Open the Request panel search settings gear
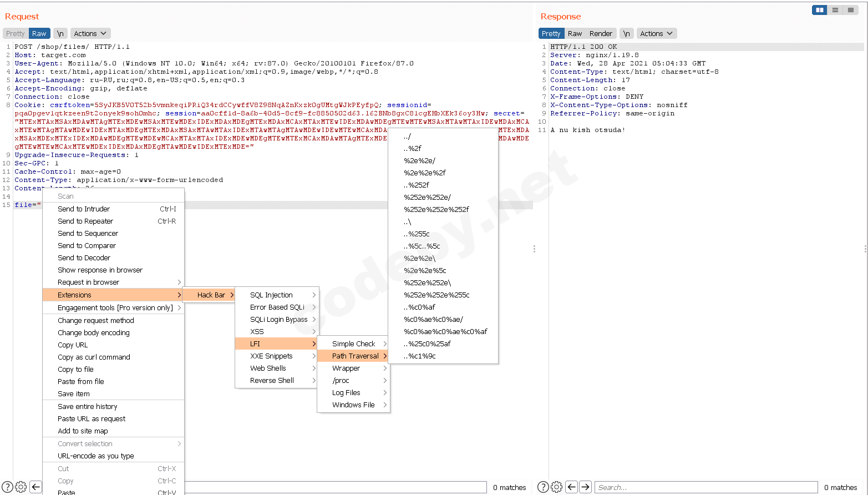This screenshot has width=868, height=495. click(x=21, y=487)
